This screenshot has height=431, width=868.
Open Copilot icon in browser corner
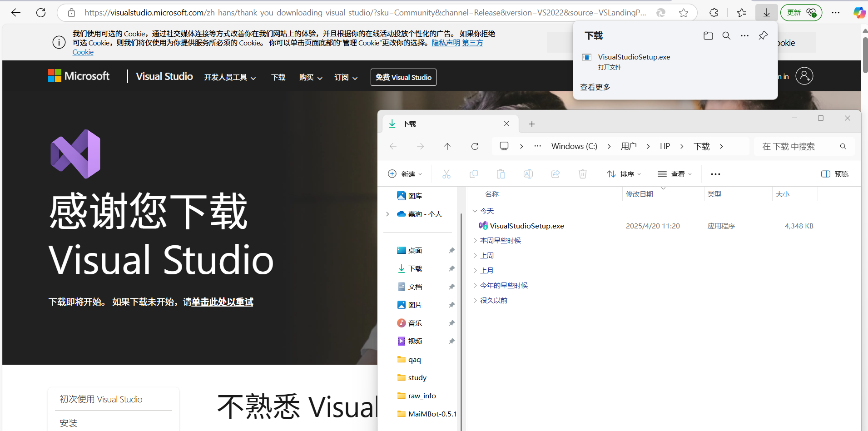[x=859, y=13]
